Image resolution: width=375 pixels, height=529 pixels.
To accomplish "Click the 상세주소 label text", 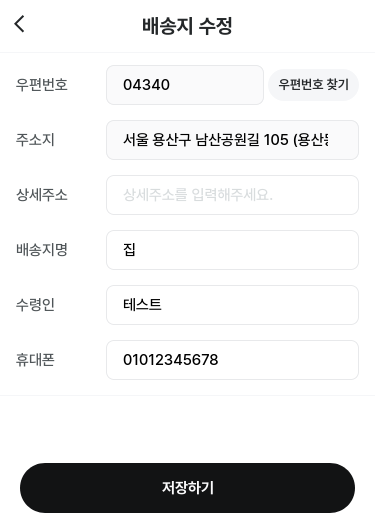I will 42,195.
